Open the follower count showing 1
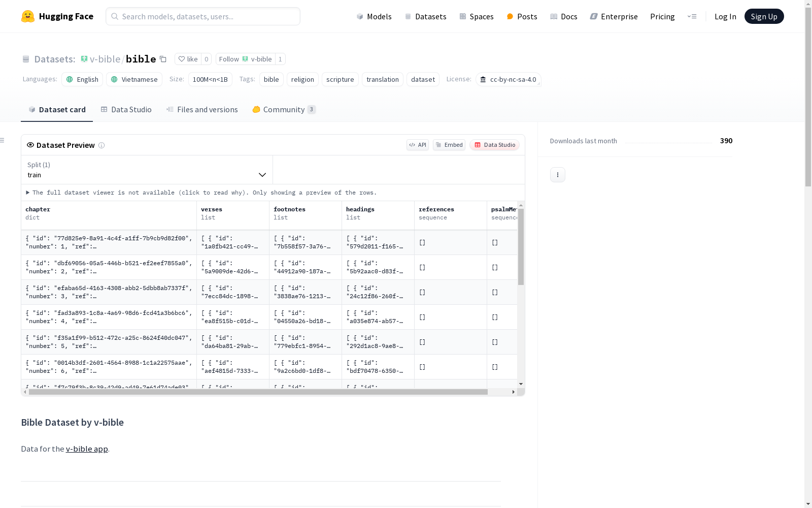Image resolution: width=812 pixels, height=508 pixels. click(x=280, y=59)
